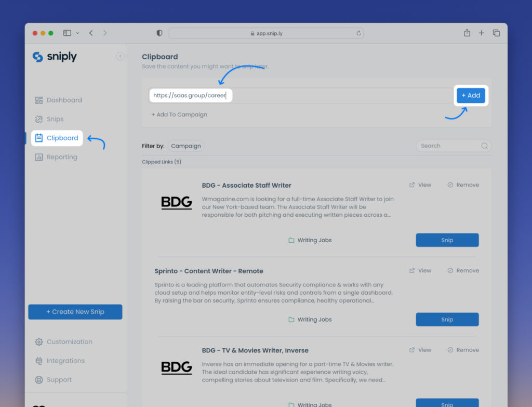Open the Safari sidebar dropdown arrow
Viewport: 532px width, 407px height.
click(78, 33)
